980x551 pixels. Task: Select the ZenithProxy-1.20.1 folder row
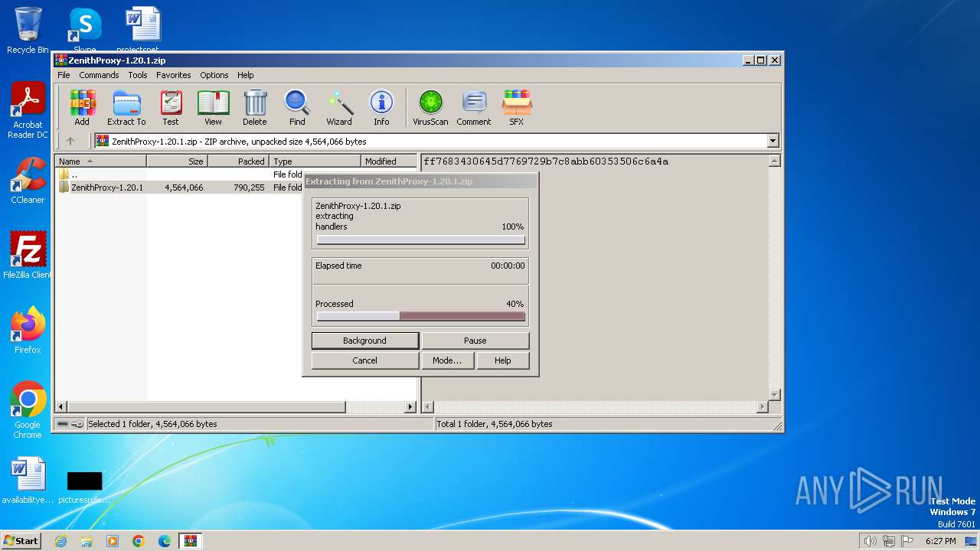pyautogui.click(x=178, y=187)
